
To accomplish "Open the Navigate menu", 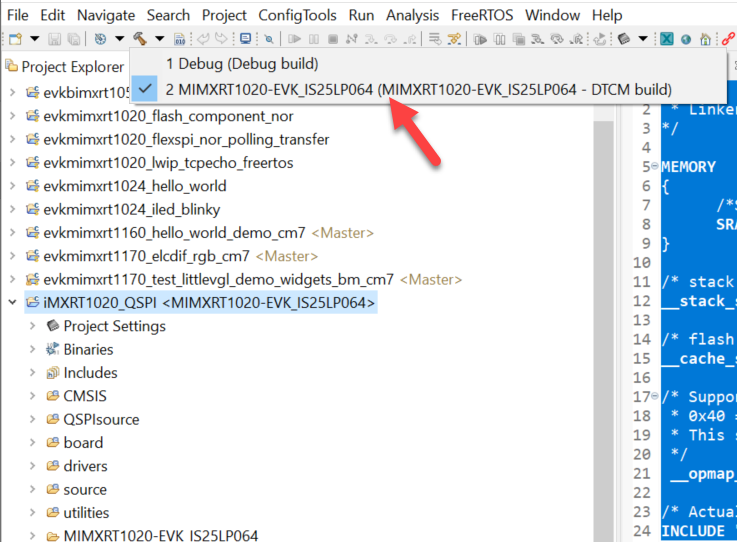I will pos(106,16).
